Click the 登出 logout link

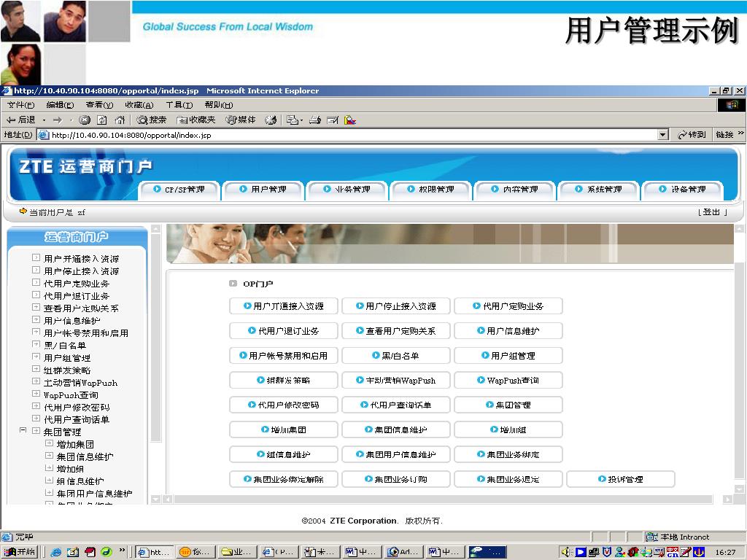point(712,212)
